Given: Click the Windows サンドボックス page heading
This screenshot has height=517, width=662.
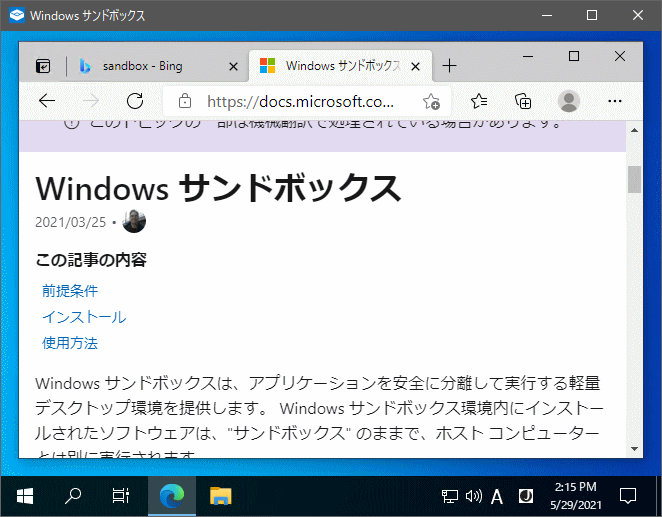Looking at the screenshot, I should click(x=218, y=189).
